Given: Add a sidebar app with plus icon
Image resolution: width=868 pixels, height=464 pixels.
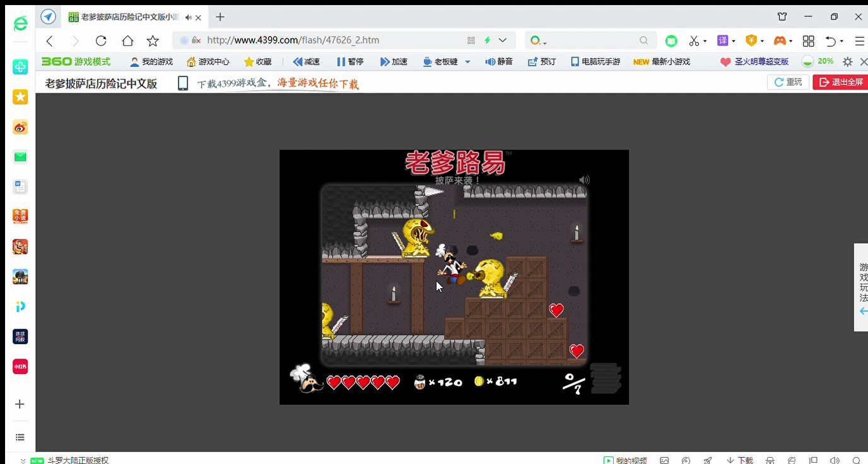Looking at the screenshot, I should pyautogui.click(x=20, y=404).
